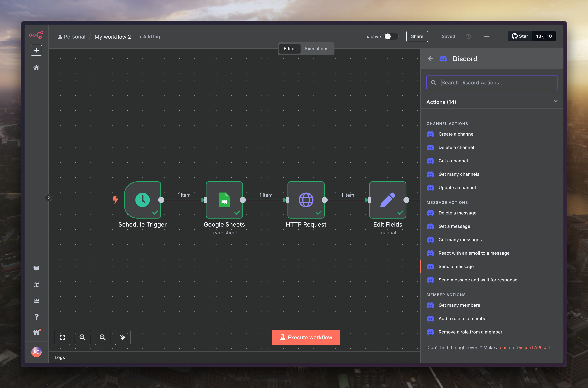
Task: Open the three-dots workflow options menu
Action: (x=487, y=36)
